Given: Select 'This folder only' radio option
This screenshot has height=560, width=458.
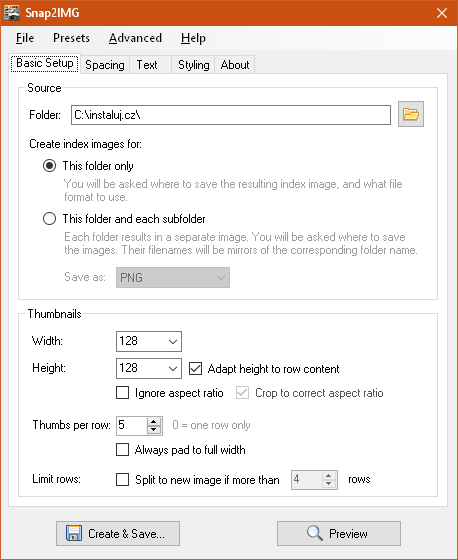Looking at the screenshot, I should [49, 166].
